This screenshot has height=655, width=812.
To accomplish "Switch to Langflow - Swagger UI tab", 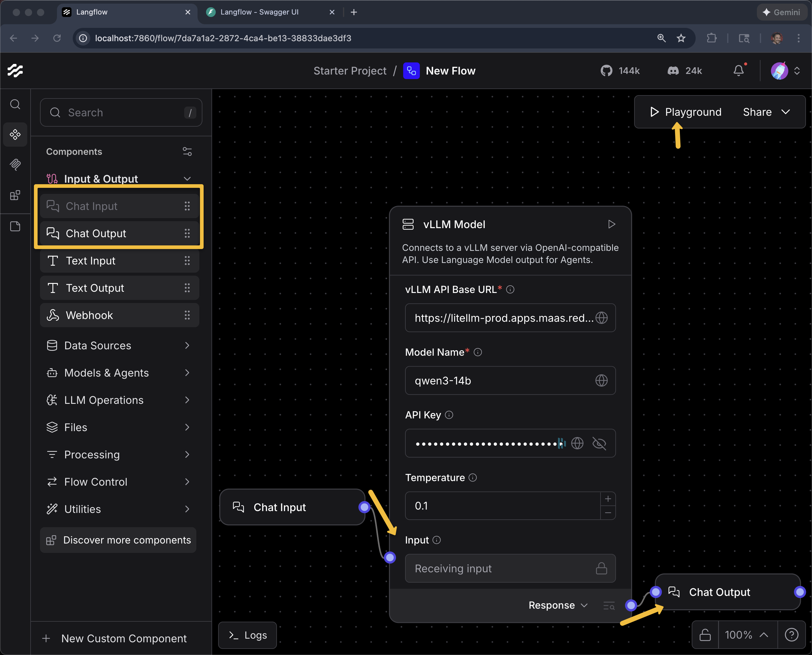I will [260, 12].
